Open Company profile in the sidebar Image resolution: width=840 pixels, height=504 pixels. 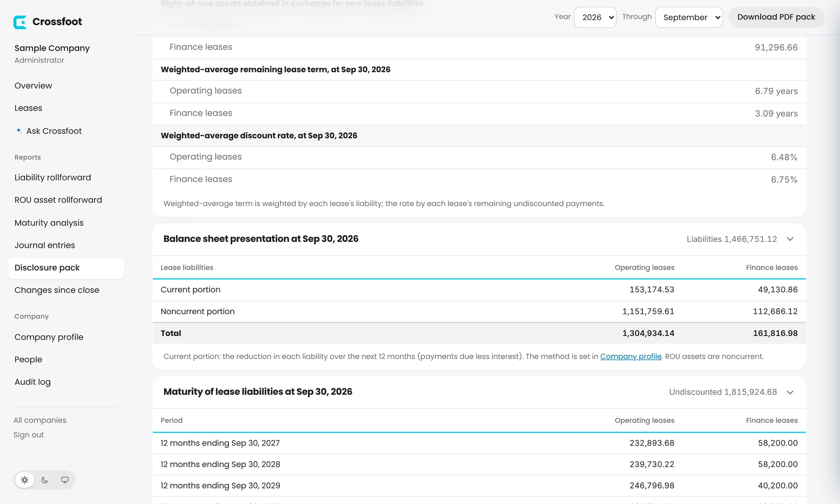(x=49, y=337)
